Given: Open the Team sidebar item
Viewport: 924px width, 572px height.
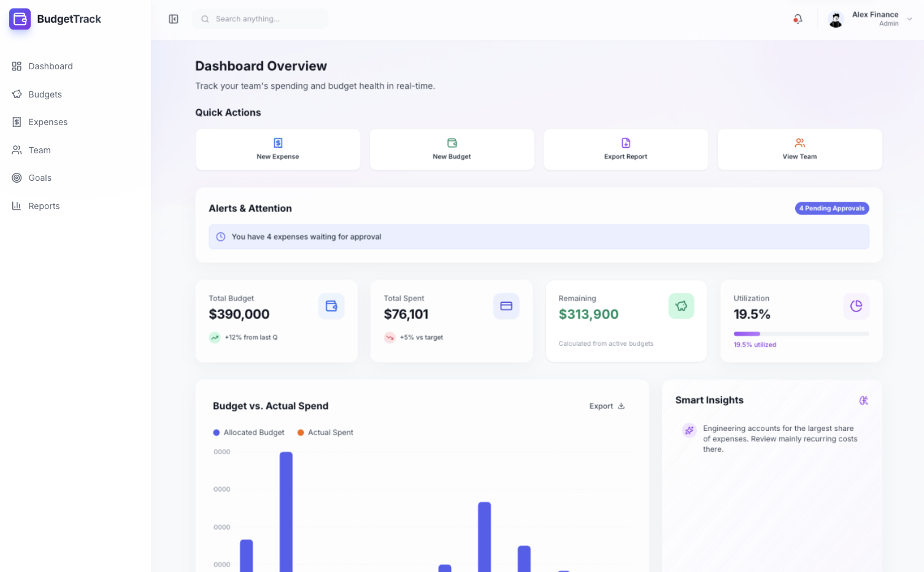Looking at the screenshot, I should click(x=75, y=150).
